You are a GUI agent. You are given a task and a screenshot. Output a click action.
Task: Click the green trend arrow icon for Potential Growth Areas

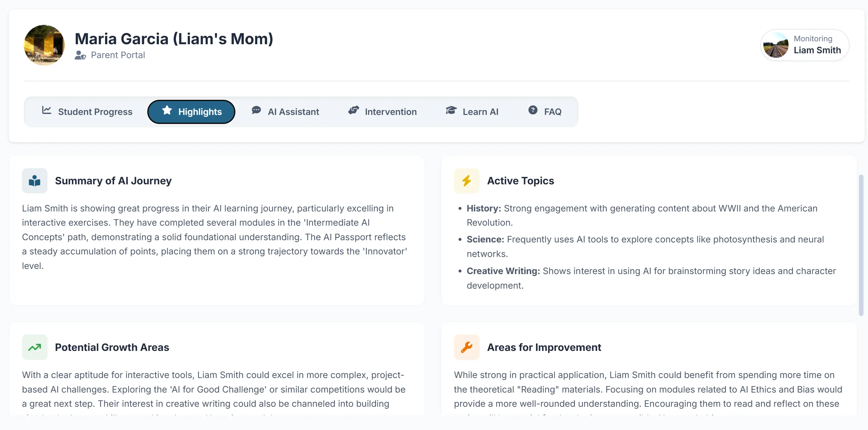click(34, 347)
